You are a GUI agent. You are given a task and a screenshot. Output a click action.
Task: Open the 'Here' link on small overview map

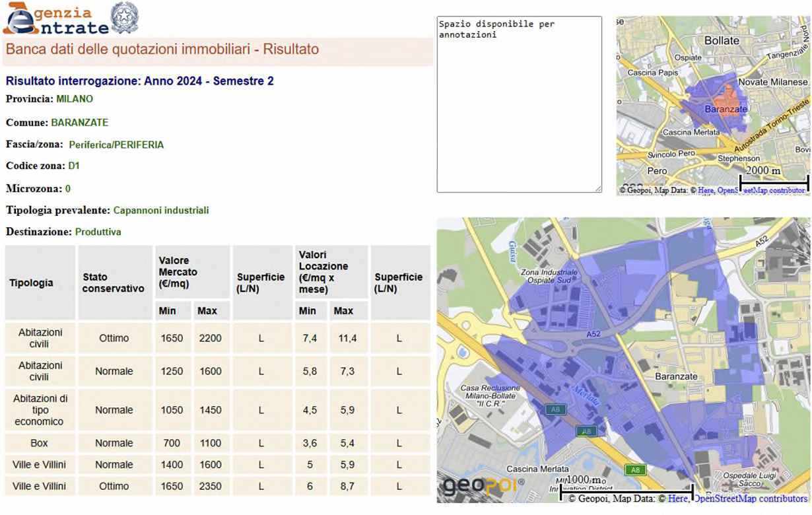(x=705, y=190)
